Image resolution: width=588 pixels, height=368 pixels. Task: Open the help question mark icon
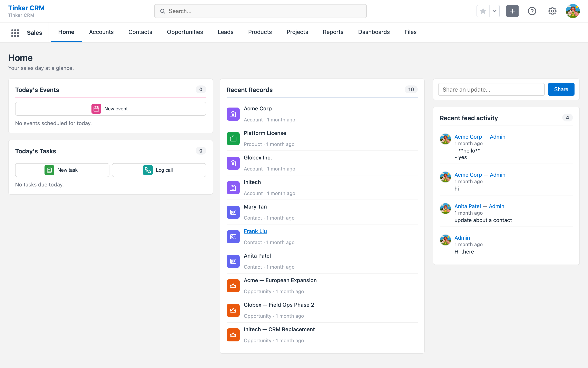pyautogui.click(x=532, y=11)
